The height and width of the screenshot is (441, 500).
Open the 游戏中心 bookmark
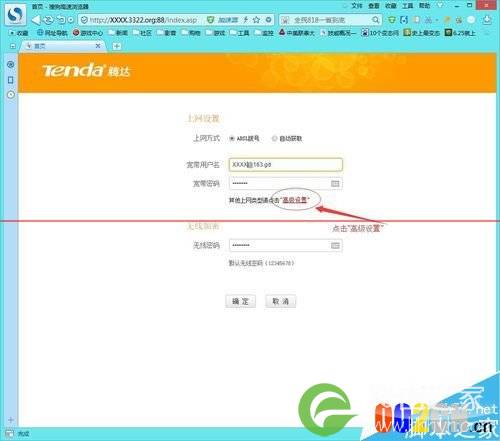pyautogui.click(x=88, y=33)
